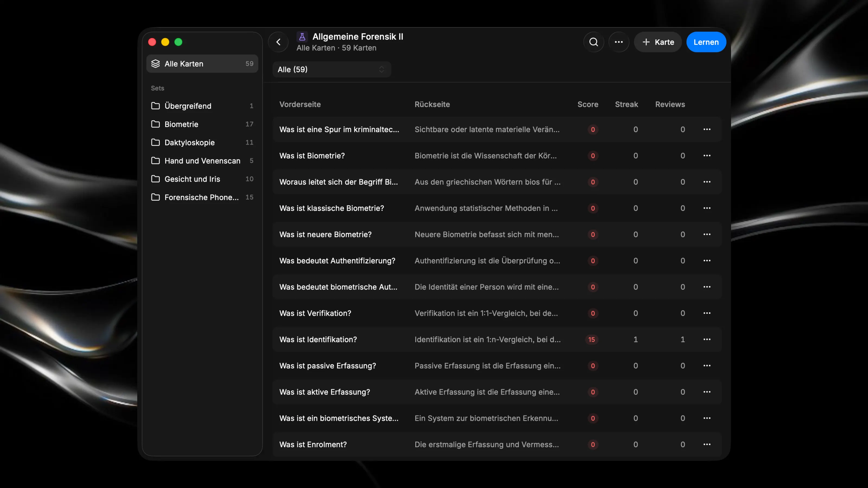Select card 'Was ist passive Erfassung?'

pyautogui.click(x=497, y=366)
